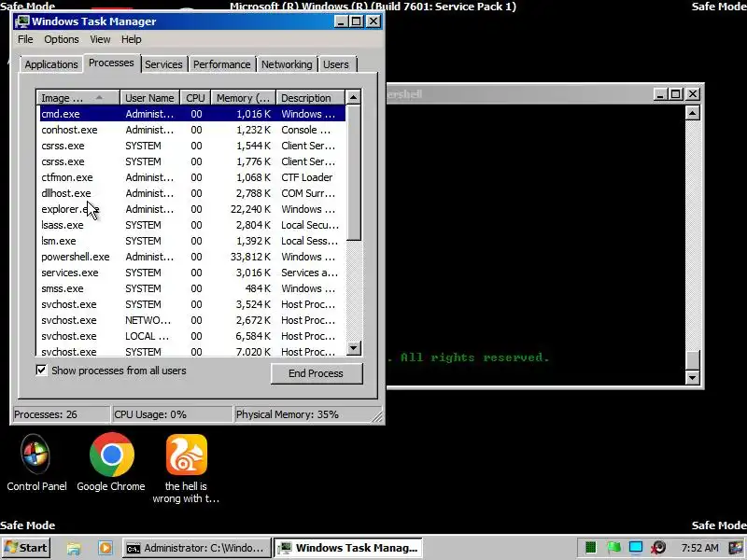The width and height of the screenshot is (747, 560).
Task: Toggle Show processes from all users
Action: [x=41, y=370]
